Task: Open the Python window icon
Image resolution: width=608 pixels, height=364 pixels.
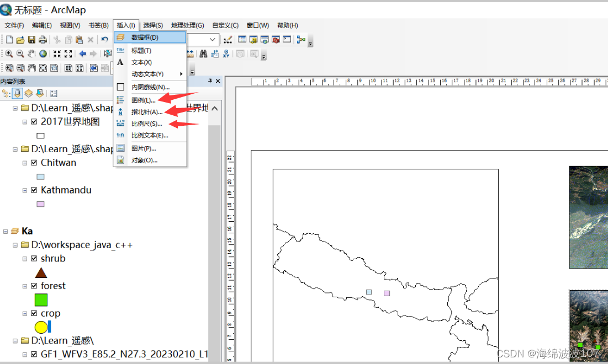Action: pyautogui.click(x=287, y=39)
